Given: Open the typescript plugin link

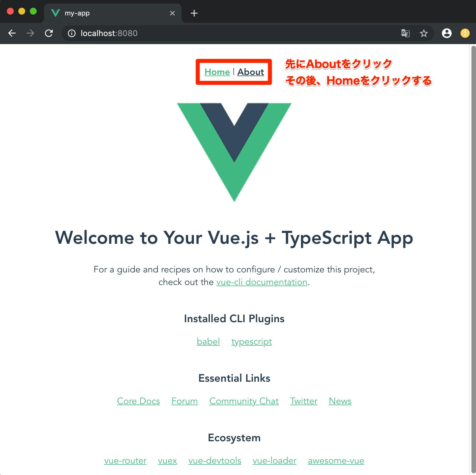Looking at the screenshot, I should [252, 342].
